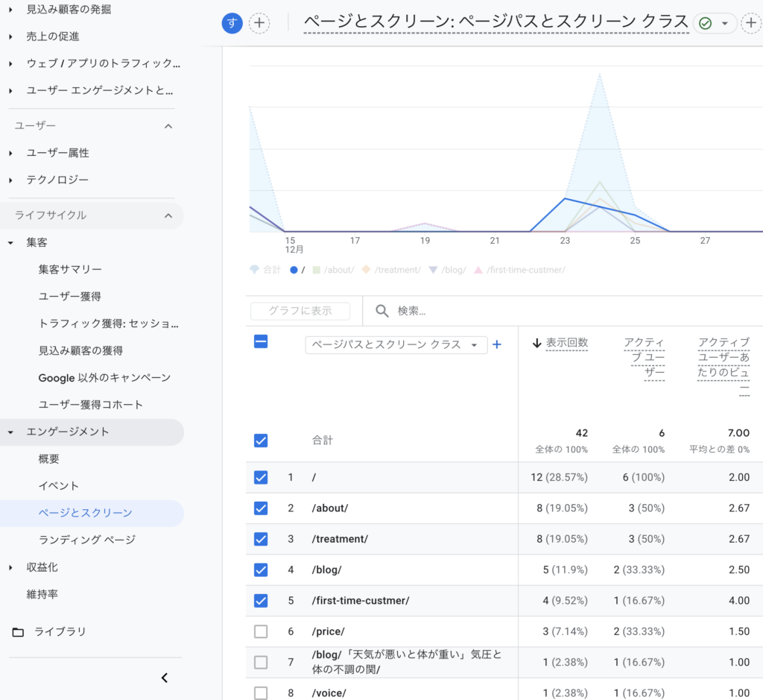Click the グラフに表示 button
763x700 pixels.
(300, 311)
